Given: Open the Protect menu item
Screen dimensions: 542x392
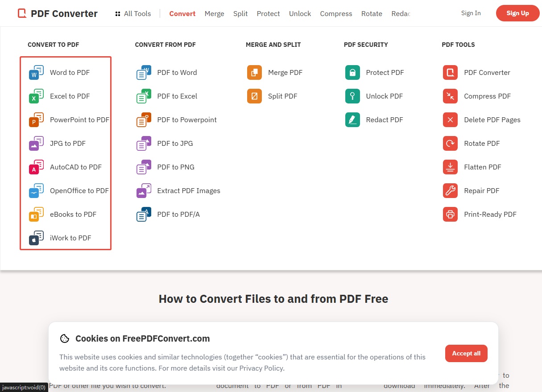Looking at the screenshot, I should [x=268, y=13].
